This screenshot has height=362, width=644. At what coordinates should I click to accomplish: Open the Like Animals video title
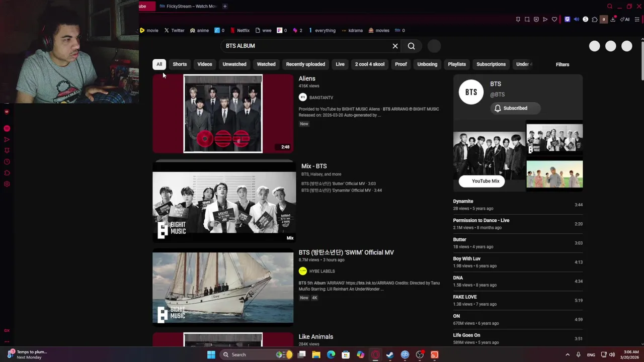point(315,337)
